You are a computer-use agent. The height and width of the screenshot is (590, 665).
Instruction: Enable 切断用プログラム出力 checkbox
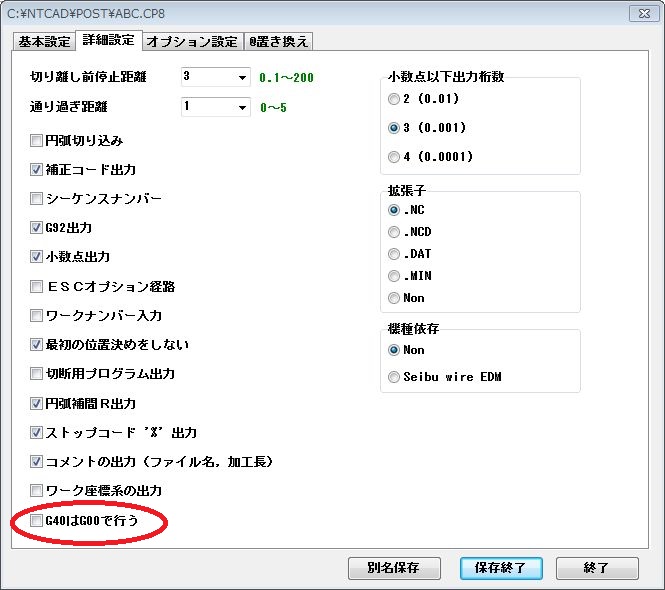pos(36,373)
